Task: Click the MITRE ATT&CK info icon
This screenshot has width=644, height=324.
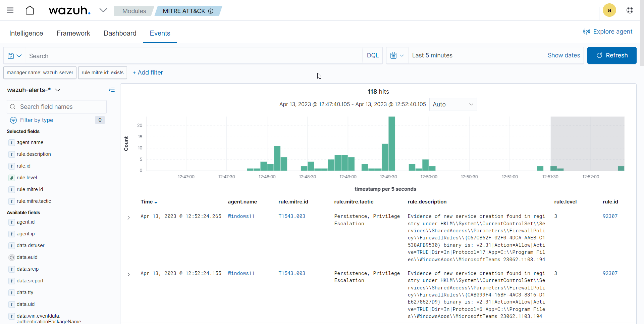Action: tap(211, 11)
